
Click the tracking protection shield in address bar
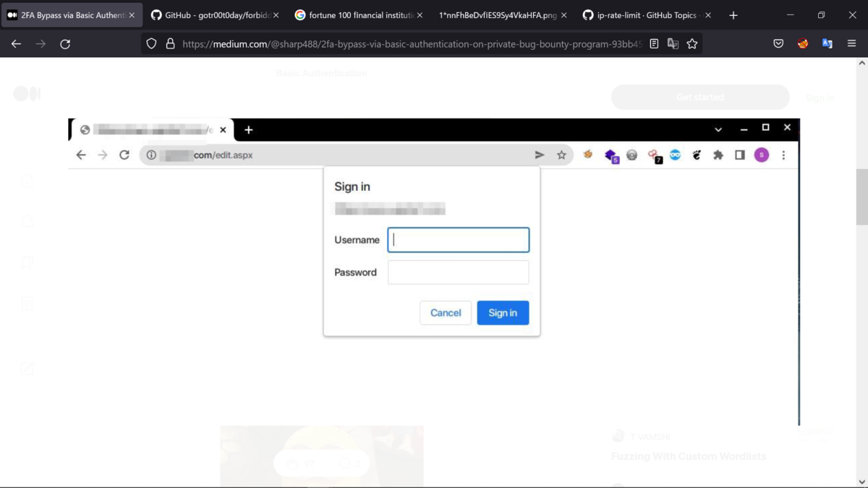(150, 43)
